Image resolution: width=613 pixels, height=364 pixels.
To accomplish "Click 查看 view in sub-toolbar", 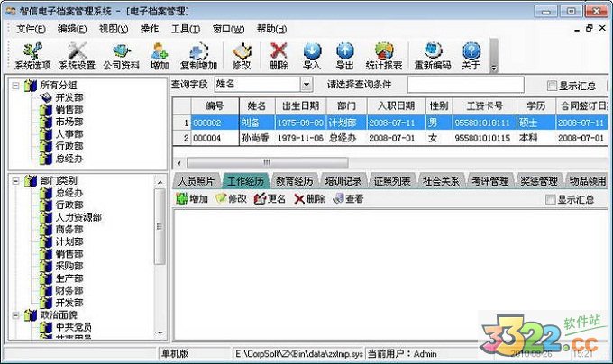I will [x=348, y=199].
